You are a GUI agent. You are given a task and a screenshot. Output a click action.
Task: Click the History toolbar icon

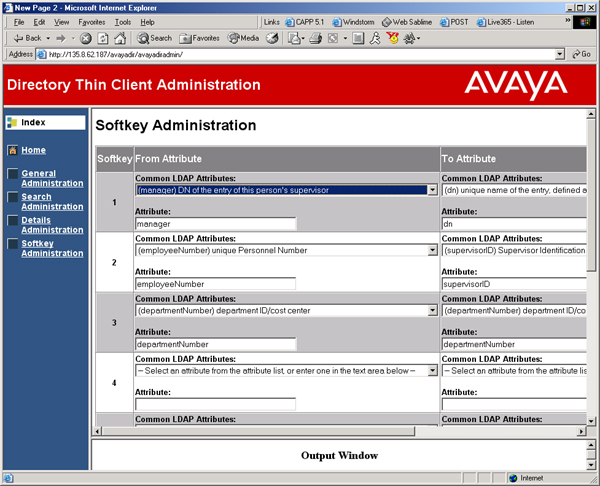tap(272, 38)
